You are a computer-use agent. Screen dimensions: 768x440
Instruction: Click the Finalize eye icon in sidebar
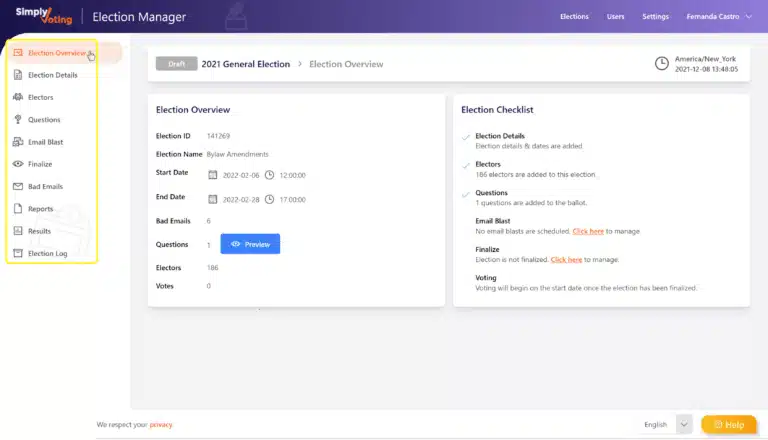tap(18, 164)
